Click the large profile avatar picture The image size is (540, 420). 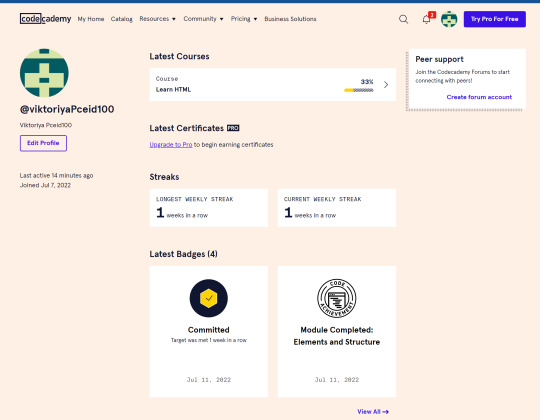click(x=44, y=73)
